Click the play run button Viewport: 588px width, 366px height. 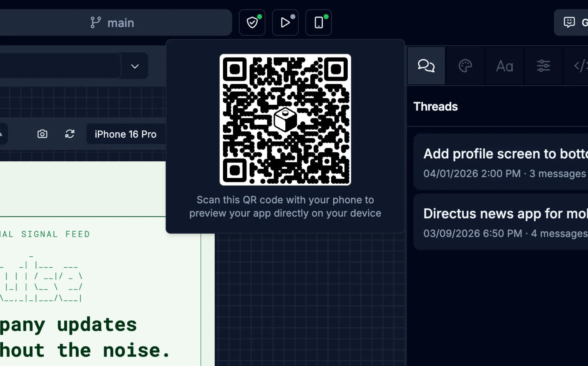[285, 23]
